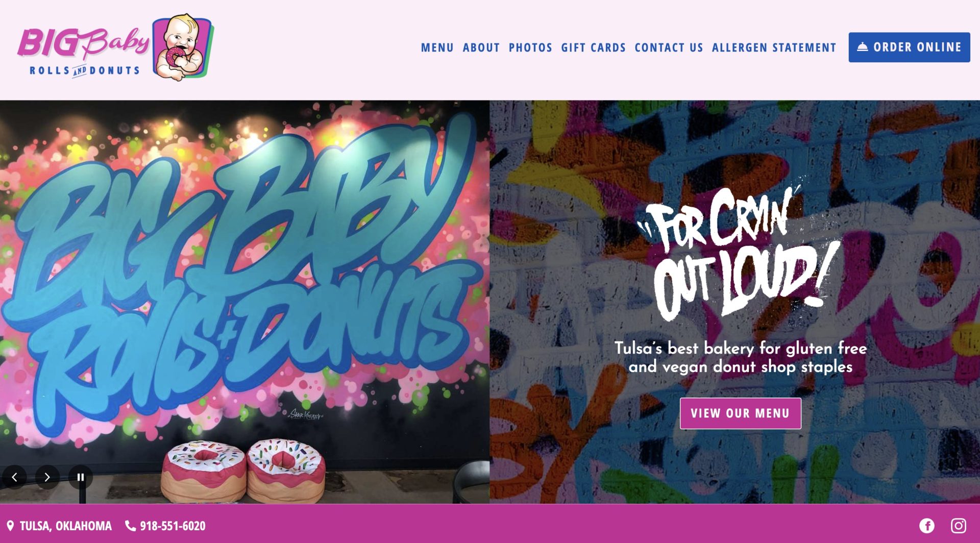
Task: Open the Gift Cards page
Action: (x=594, y=47)
